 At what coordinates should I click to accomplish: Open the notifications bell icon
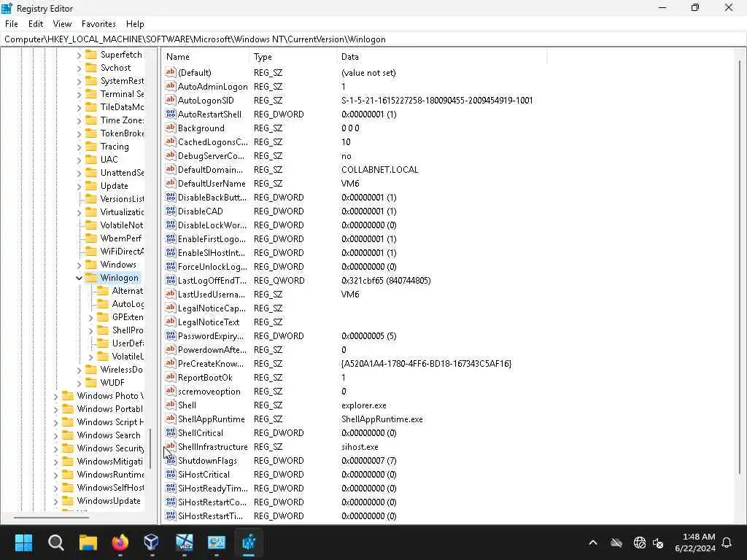coord(727,542)
